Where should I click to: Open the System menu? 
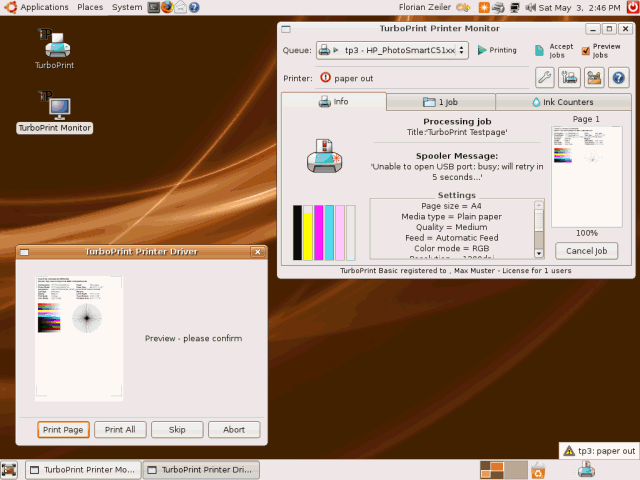tap(127, 7)
